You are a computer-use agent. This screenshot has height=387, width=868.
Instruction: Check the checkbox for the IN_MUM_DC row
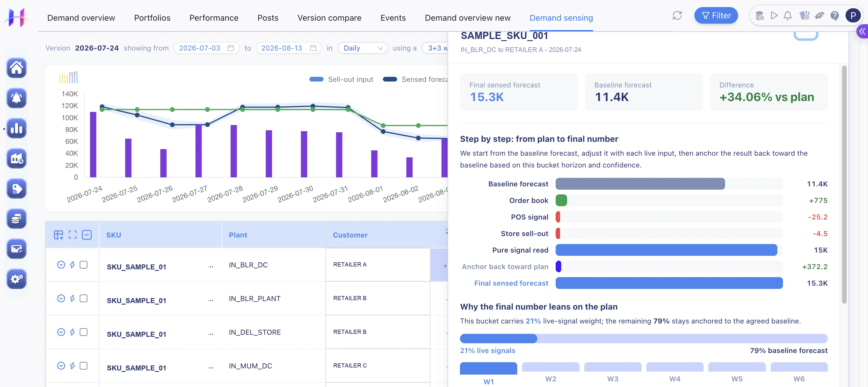point(84,366)
